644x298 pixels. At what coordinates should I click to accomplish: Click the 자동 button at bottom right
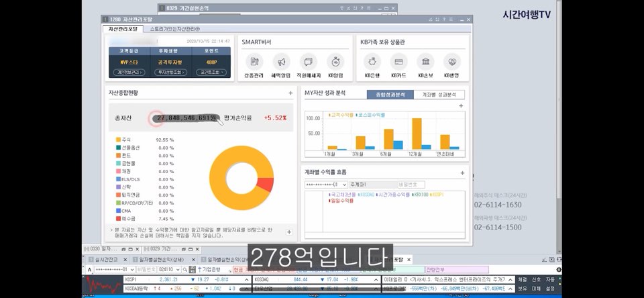point(550,279)
